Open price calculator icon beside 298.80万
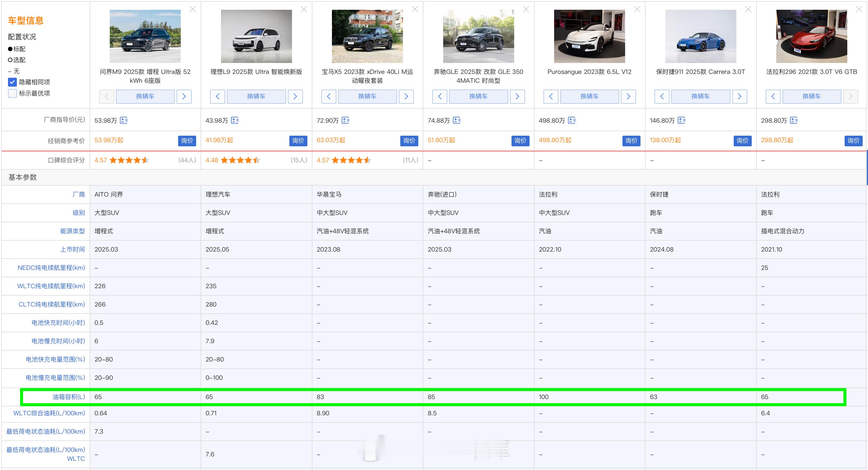868x470 pixels. (x=794, y=120)
